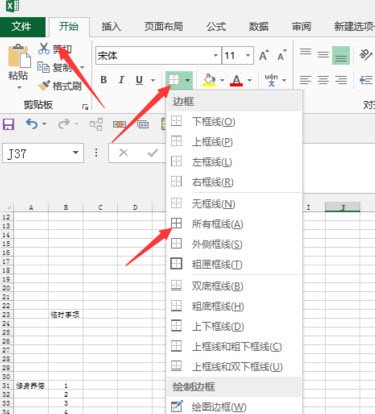Viewport: 375px width, 414px height.
Task: Switch to the Insert (插入) tab
Action: point(111,27)
